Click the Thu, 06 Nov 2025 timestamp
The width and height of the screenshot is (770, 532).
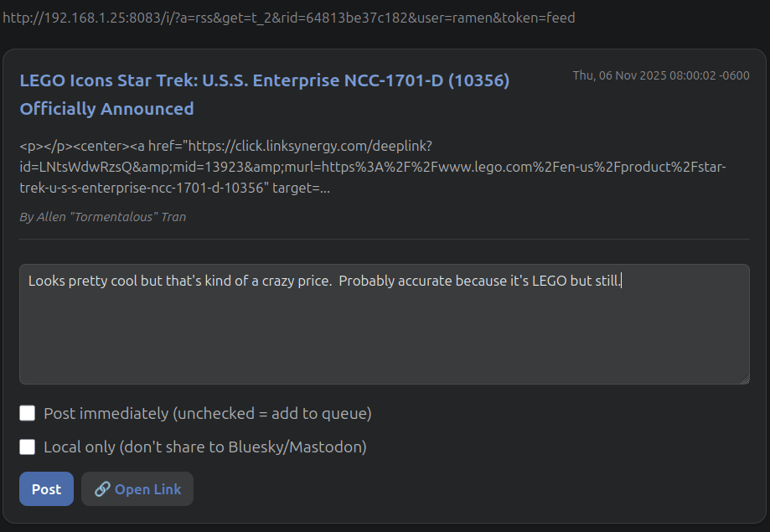pos(660,75)
